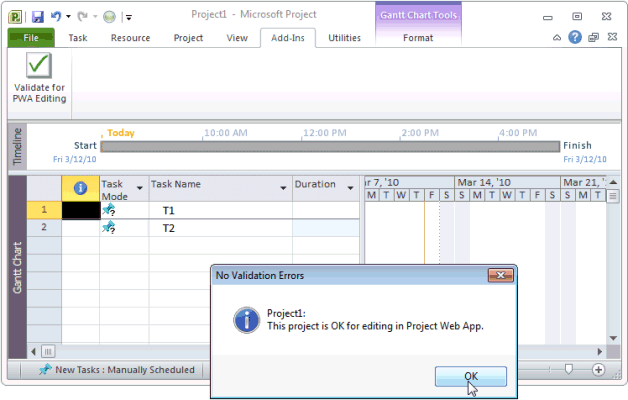Click the information icon in the dialog
628x400 pixels.
[x=246, y=320]
